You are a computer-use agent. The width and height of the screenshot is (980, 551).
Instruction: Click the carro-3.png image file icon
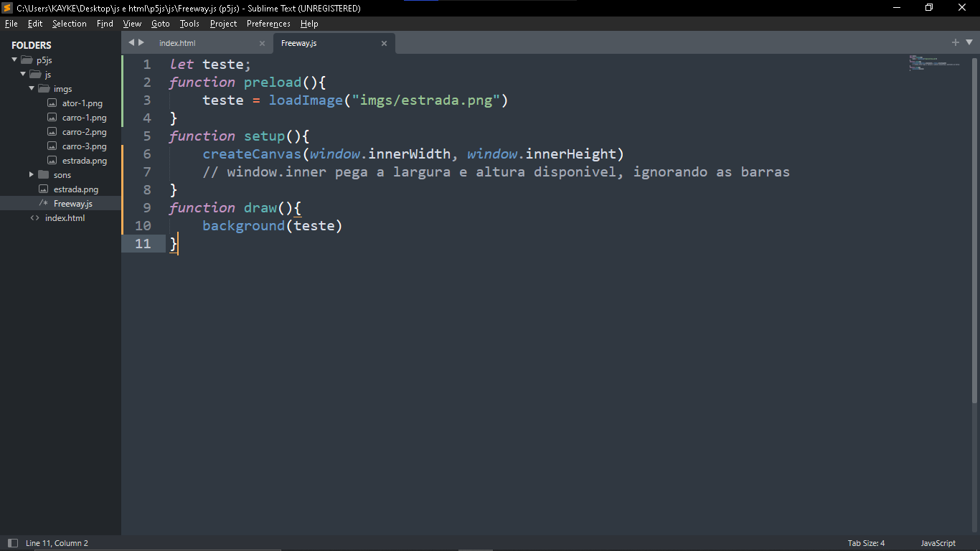(52, 146)
